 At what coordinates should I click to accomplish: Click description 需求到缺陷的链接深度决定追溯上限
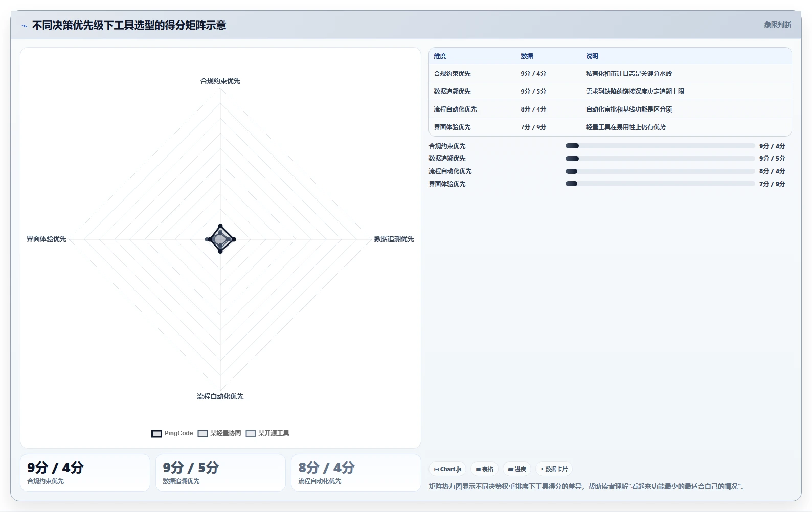[635, 92]
